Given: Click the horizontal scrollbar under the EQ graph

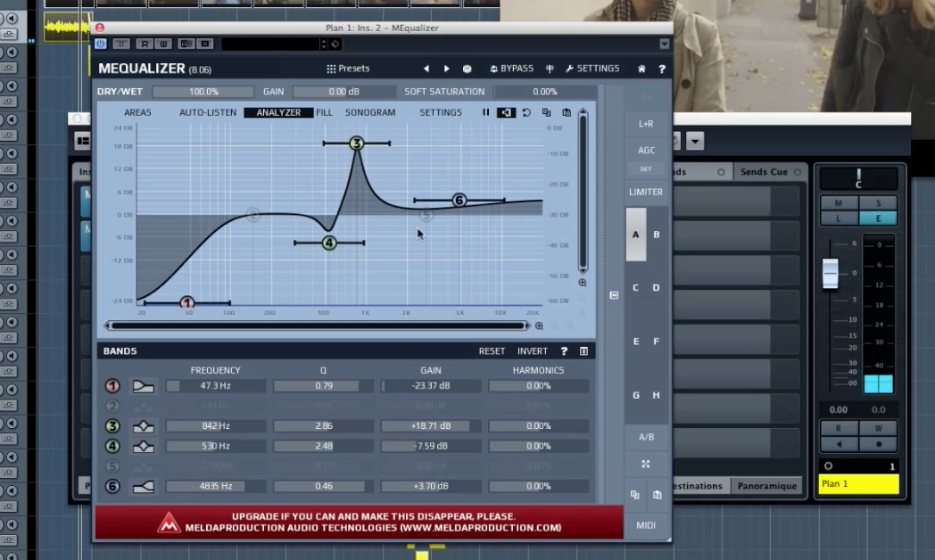Looking at the screenshot, I should point(318,325).
